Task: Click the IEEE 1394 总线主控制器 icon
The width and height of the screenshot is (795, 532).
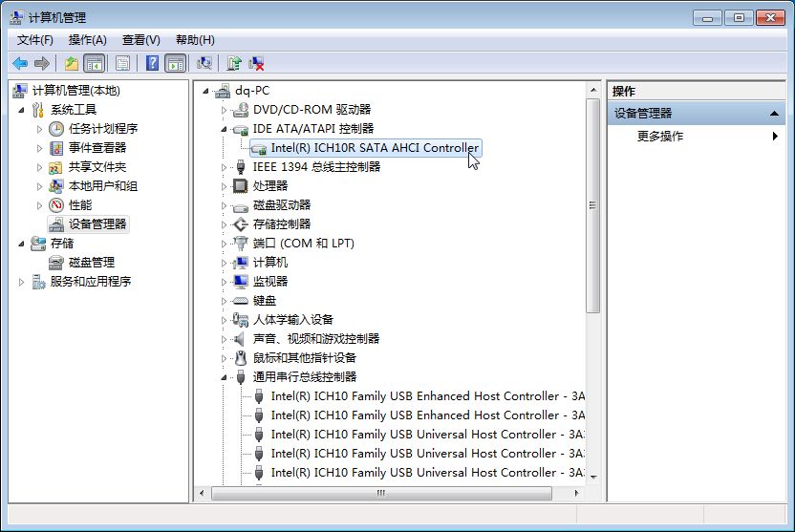Action: [241, 167]
